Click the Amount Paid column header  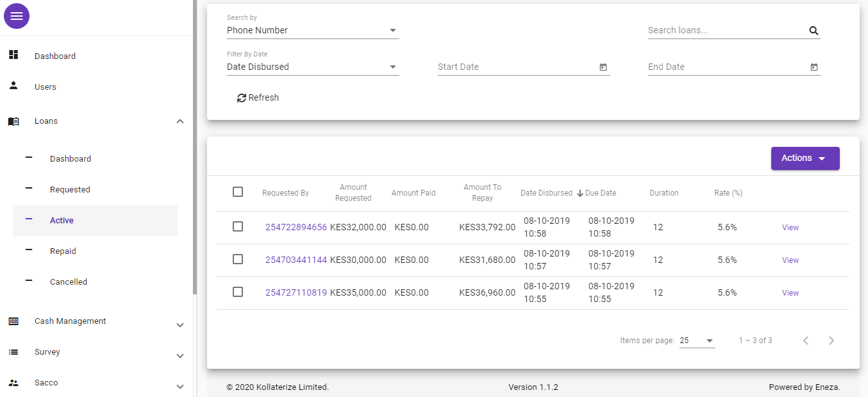click(413, 193)
